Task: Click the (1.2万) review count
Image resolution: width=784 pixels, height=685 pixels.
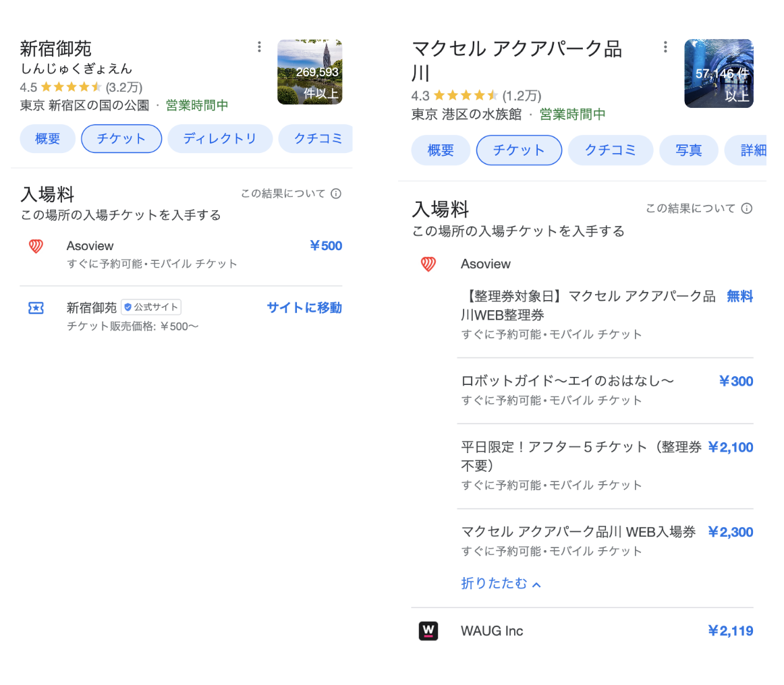Action: 522,96
